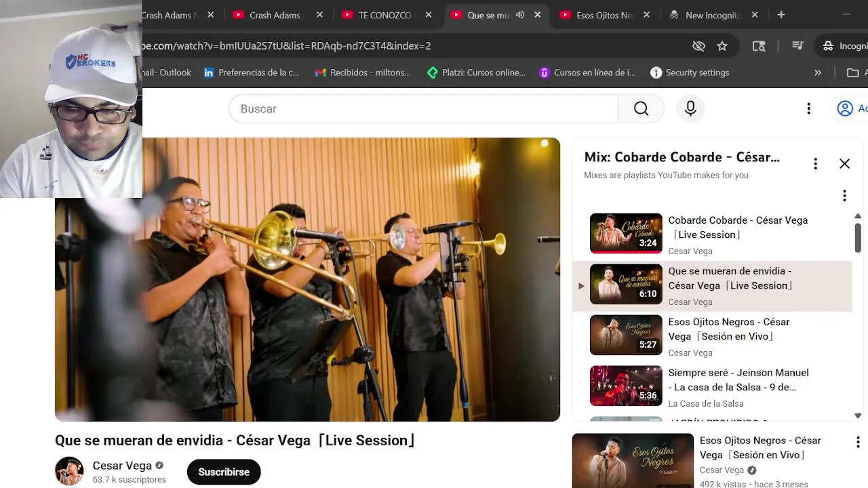
Task: Focus the Buscar search field
Action: [x=423, y=108]
